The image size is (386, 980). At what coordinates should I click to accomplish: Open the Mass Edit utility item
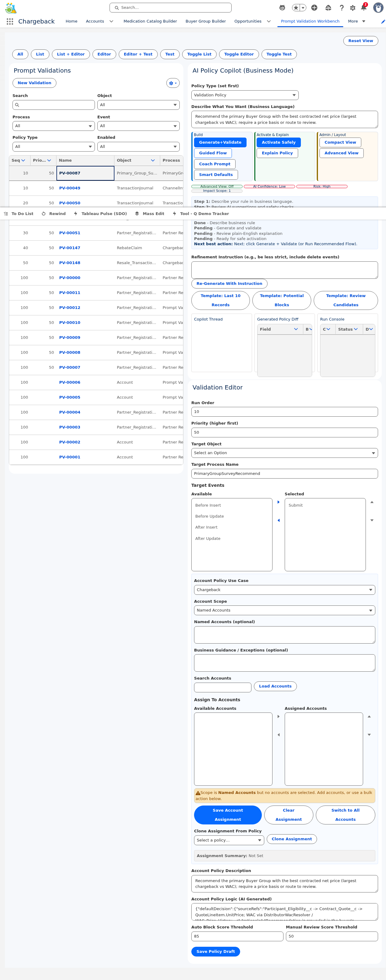coord(150,214)
